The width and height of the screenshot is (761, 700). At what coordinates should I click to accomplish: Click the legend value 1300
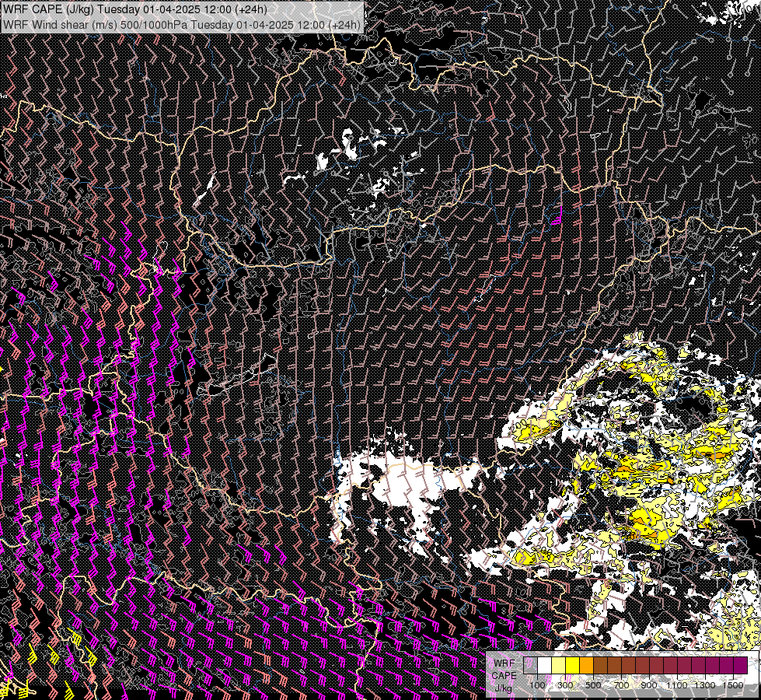[705, 685]
